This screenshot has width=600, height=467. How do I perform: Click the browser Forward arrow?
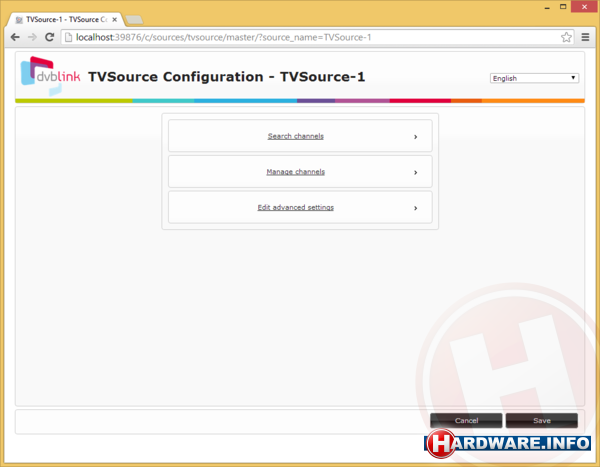(33, 37)
